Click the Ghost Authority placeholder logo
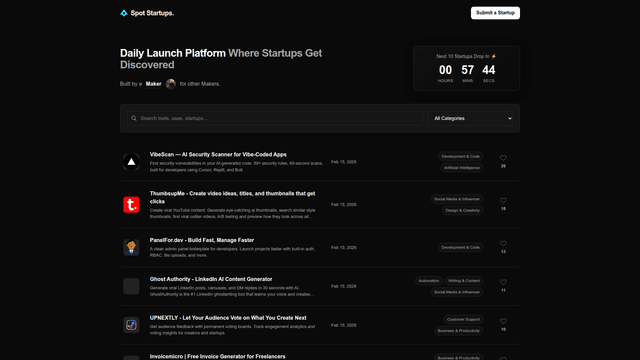This screenshot has width=640, height=360. pos(131,287)
